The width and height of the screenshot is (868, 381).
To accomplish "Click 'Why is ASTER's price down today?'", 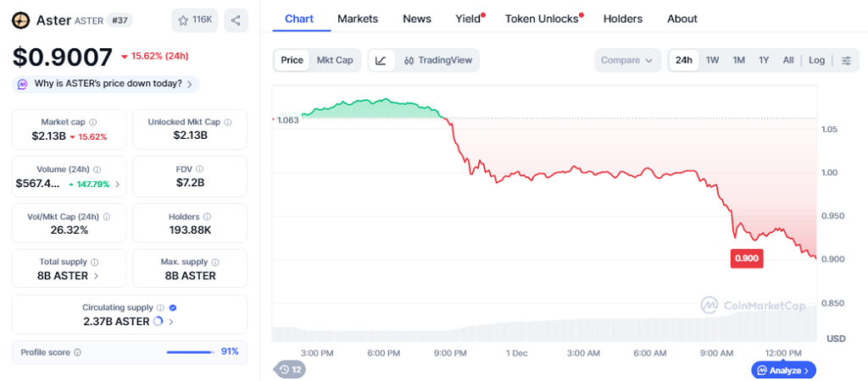I will pyautogui.click(x=108, y=84).
